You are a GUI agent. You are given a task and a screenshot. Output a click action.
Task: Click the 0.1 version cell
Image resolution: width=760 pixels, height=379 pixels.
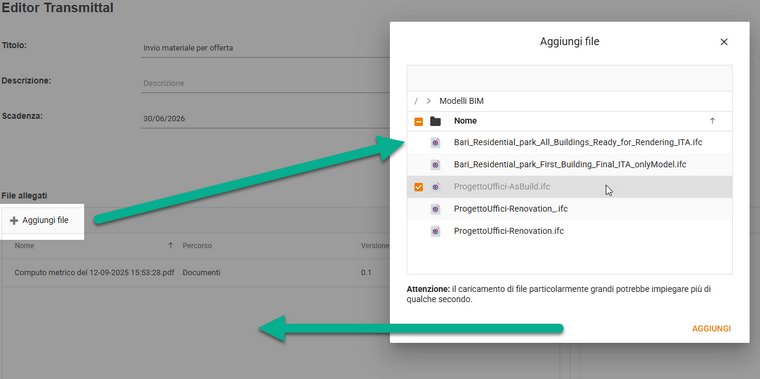point(366,273)
